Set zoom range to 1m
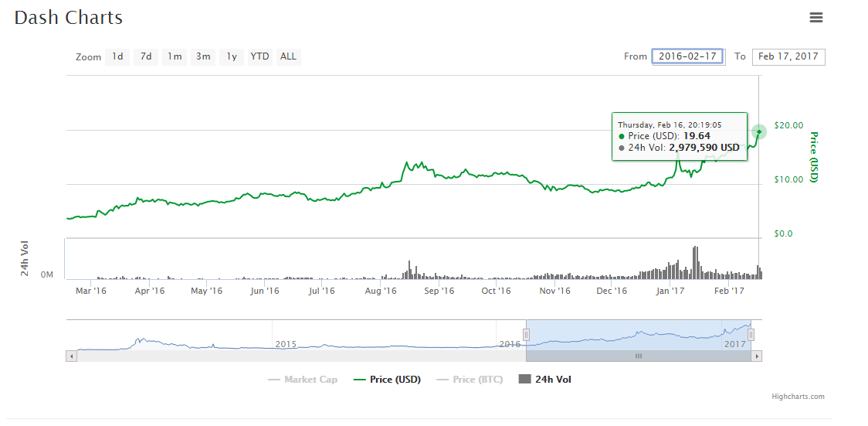Screen dimensions: 868x426 [x=175, y=56]
